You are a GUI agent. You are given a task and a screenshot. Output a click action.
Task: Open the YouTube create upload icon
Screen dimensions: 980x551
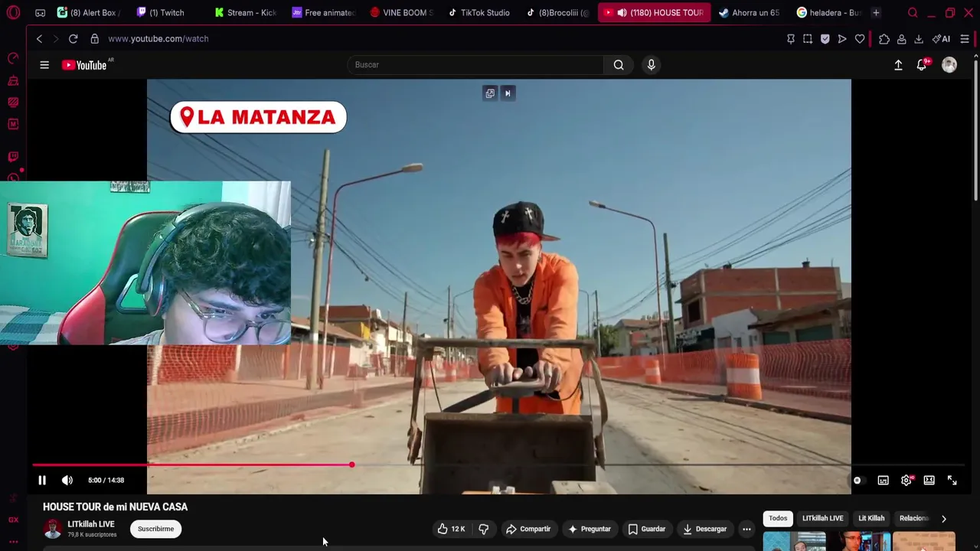coord(898,65)
